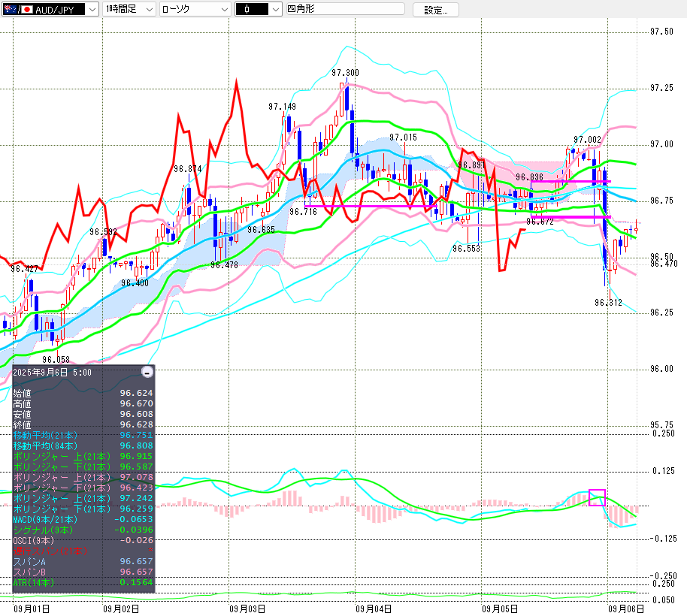
Task: Select the 安値 96.608 row
Action: tap(83, 414)
